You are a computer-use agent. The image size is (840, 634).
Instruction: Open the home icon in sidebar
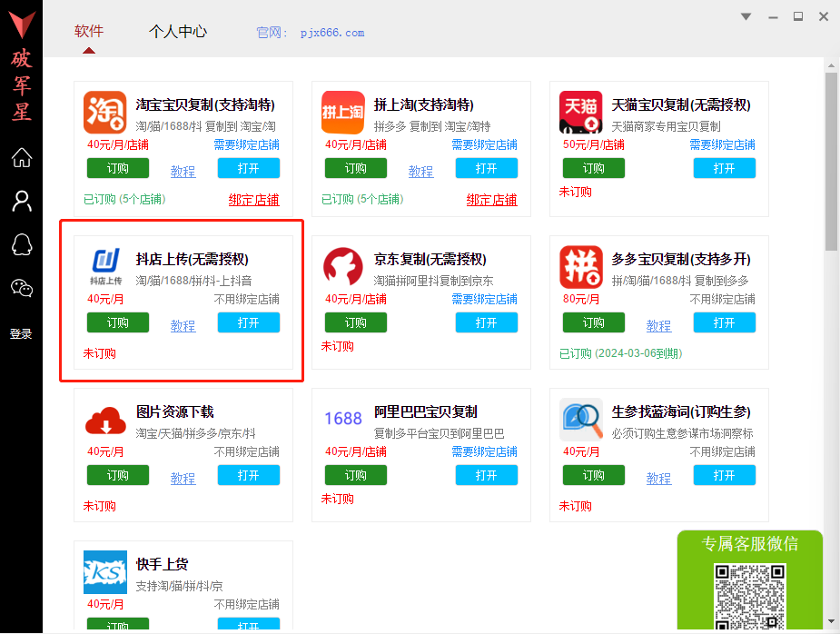point(22,157)
